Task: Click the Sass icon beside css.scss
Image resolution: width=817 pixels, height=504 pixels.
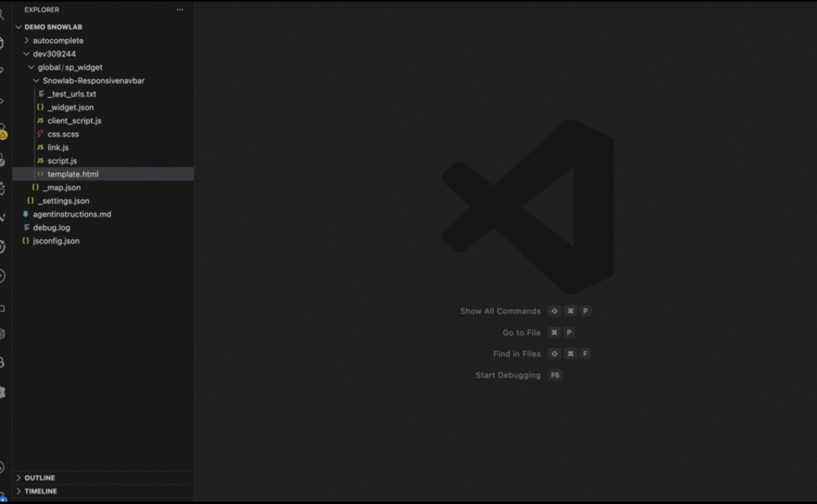Action: coord(40,134)
